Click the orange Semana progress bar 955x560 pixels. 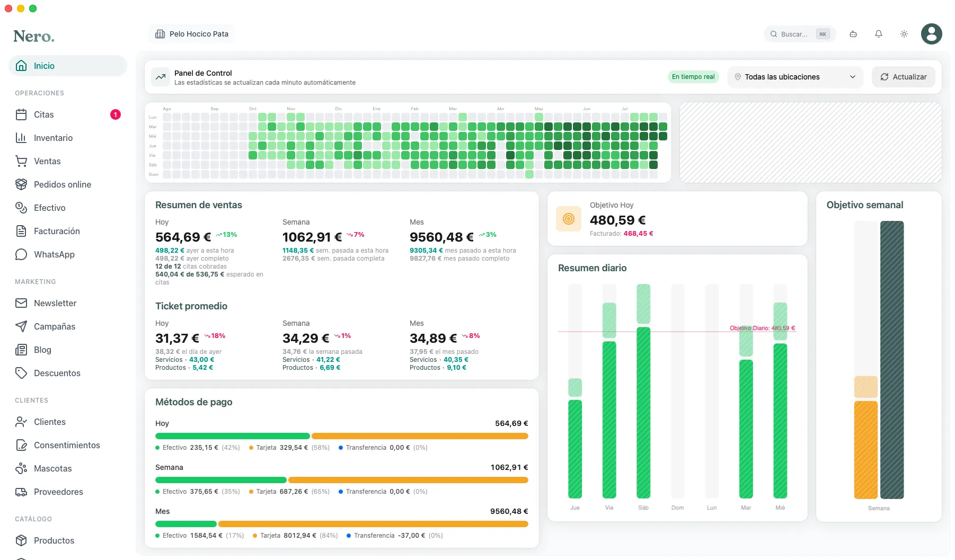point(866,449)
